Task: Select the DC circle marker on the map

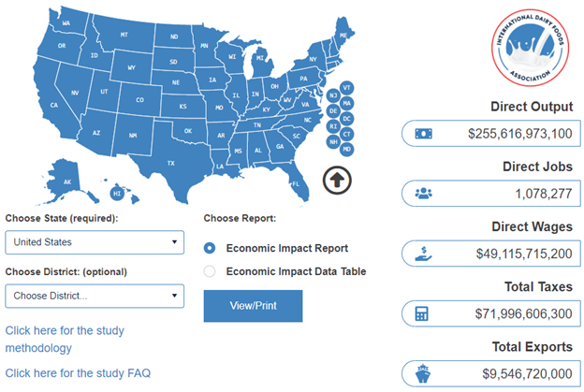Action: pos(346,119)
